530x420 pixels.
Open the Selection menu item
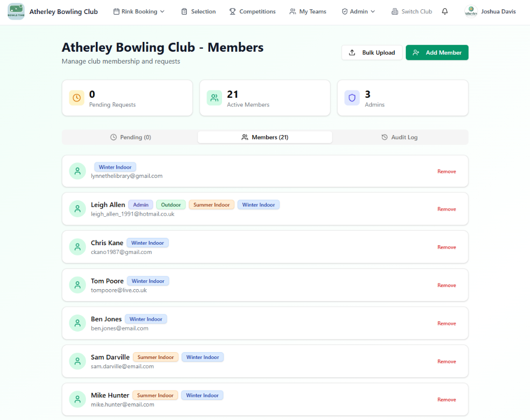coord(199,11)
